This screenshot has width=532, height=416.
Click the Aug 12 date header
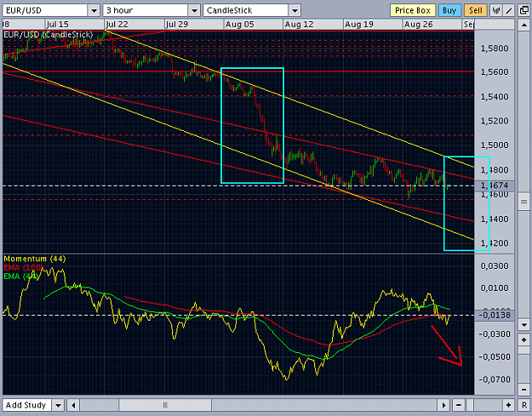[x=300, y=25]
